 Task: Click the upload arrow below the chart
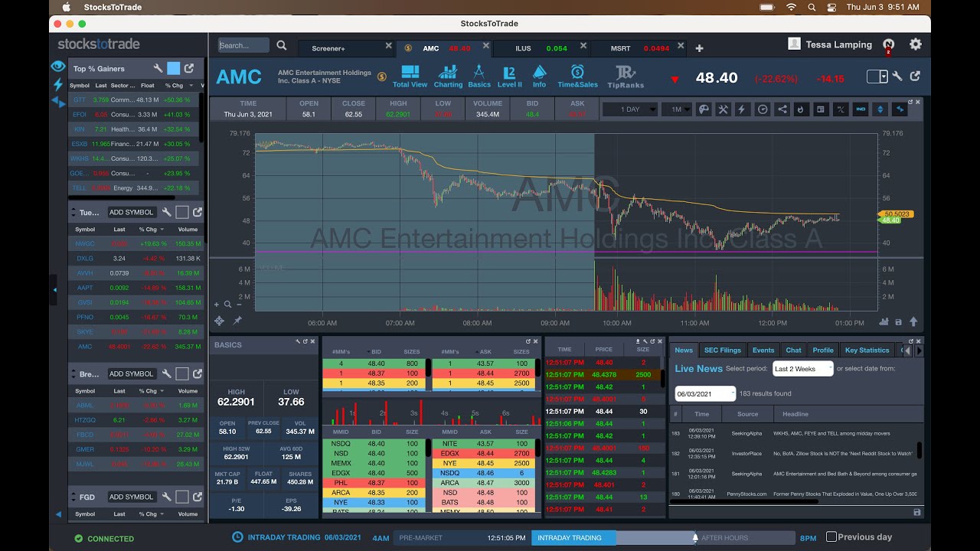click(913, 322)
